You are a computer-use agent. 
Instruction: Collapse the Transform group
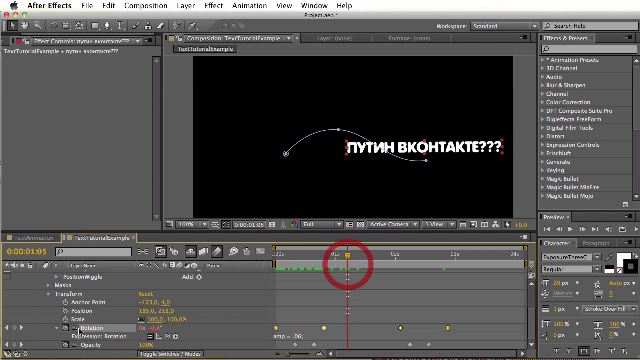pos(48,294)
